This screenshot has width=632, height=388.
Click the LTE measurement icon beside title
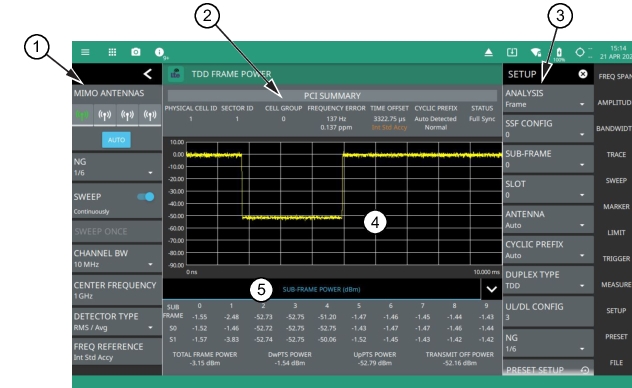pos(176,74)
